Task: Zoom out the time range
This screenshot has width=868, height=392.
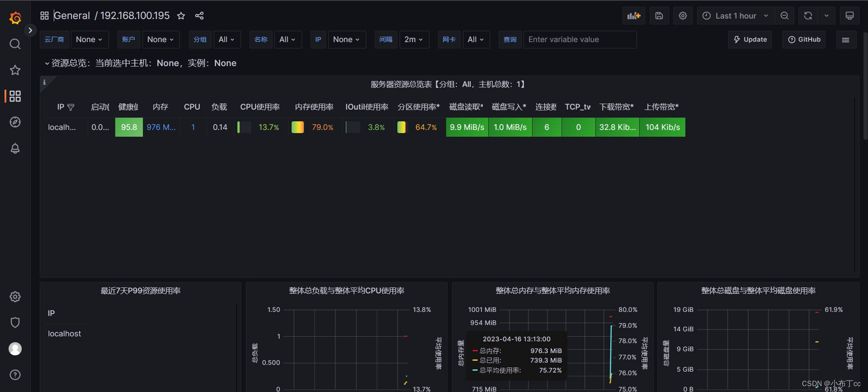Action: 784,16
